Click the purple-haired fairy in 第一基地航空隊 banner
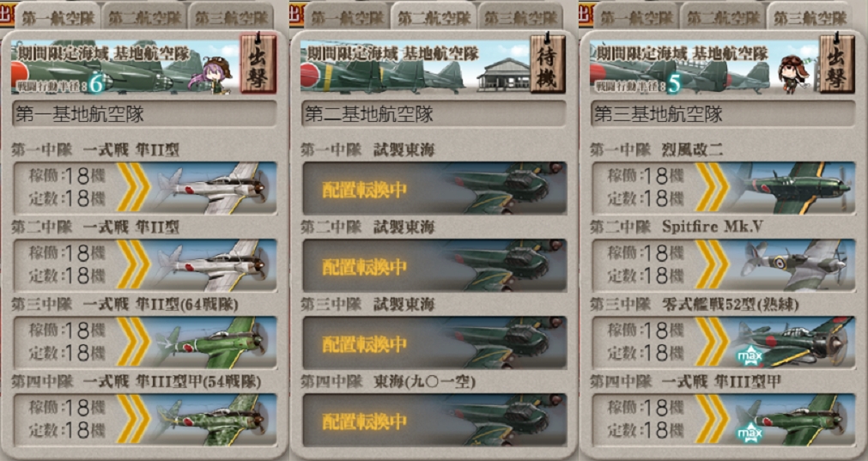 click(x=209, y=74)
